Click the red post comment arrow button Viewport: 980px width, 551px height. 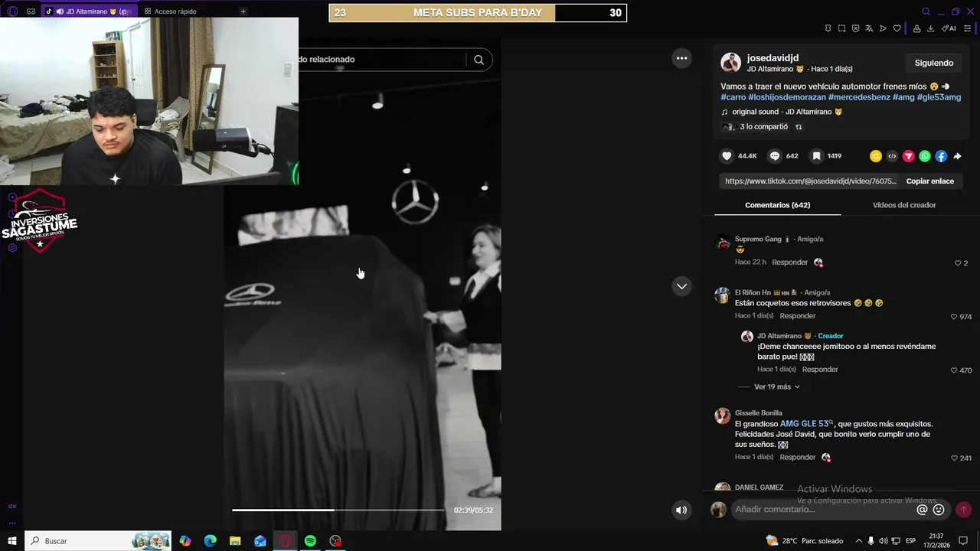coord(964,510)
